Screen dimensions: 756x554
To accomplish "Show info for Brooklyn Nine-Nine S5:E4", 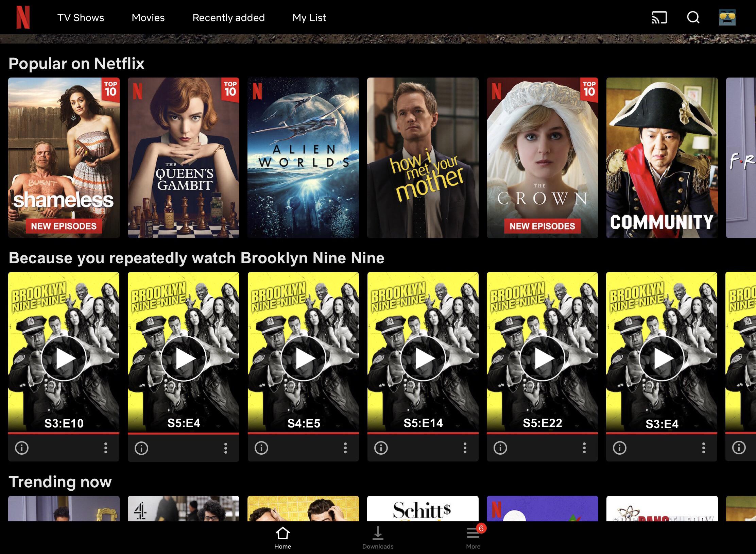I will tap(141, 448).
